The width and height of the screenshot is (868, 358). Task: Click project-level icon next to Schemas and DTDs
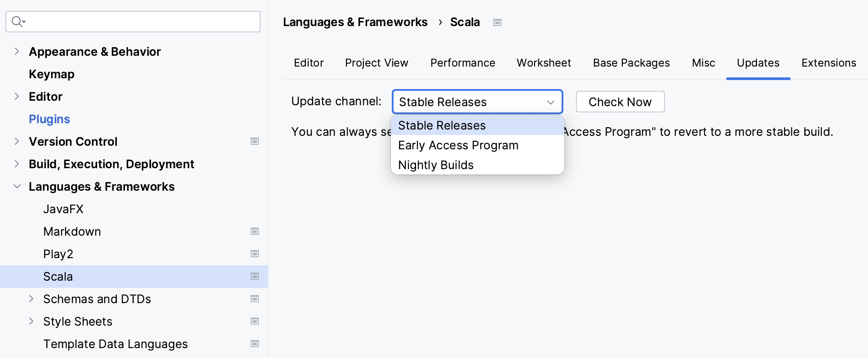pos(255,299)
